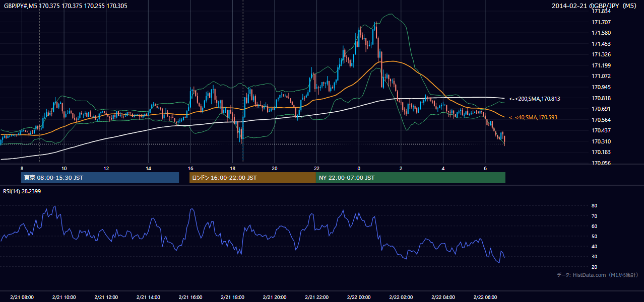Click hour tick 0 under the price chart
644x302 pixels.
tap(359, 168)
